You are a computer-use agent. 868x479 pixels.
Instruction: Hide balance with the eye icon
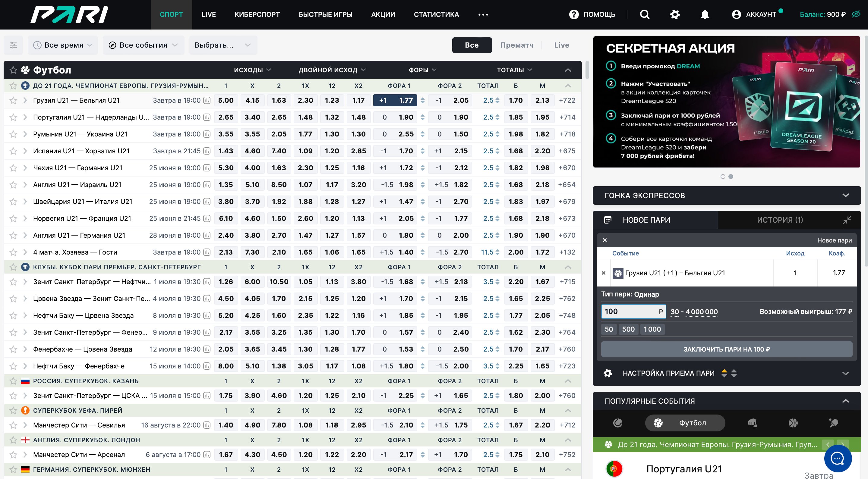pos(856,14)
